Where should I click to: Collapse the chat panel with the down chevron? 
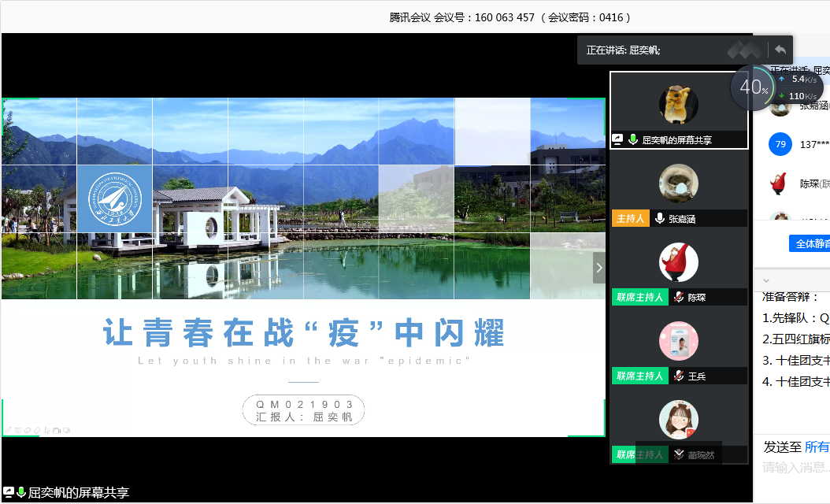(766, 280)
